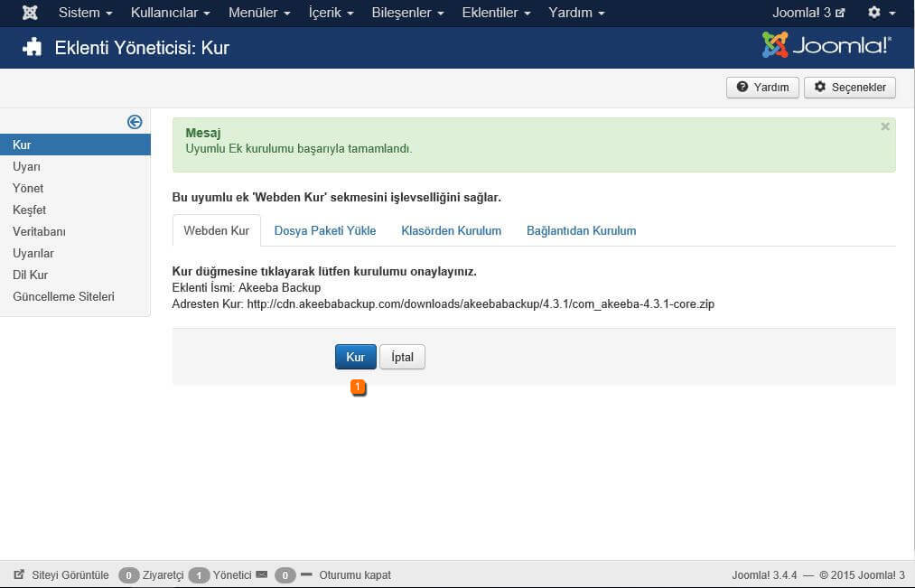Click the Yardım help button
The image size is (915, 588).
(762, 88)
